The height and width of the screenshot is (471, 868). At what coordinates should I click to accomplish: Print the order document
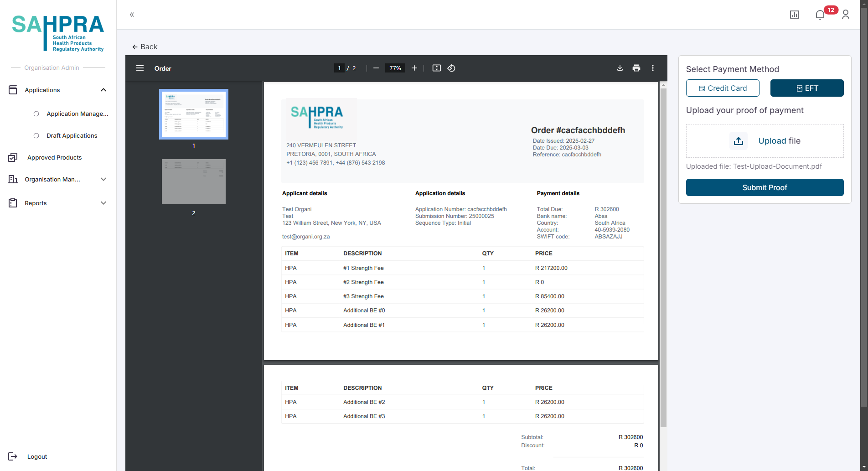[x=636, y=68]
